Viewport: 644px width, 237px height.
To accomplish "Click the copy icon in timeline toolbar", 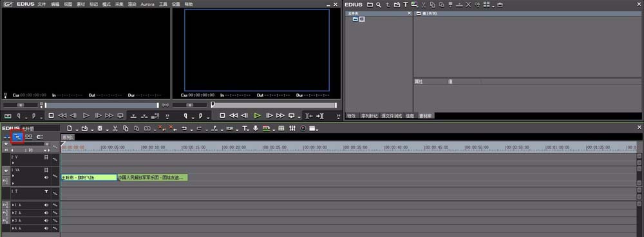I will tap(126, 129).
